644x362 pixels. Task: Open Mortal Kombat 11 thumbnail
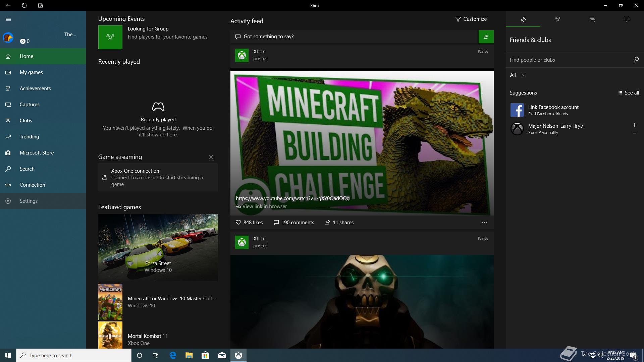(110, 335)
